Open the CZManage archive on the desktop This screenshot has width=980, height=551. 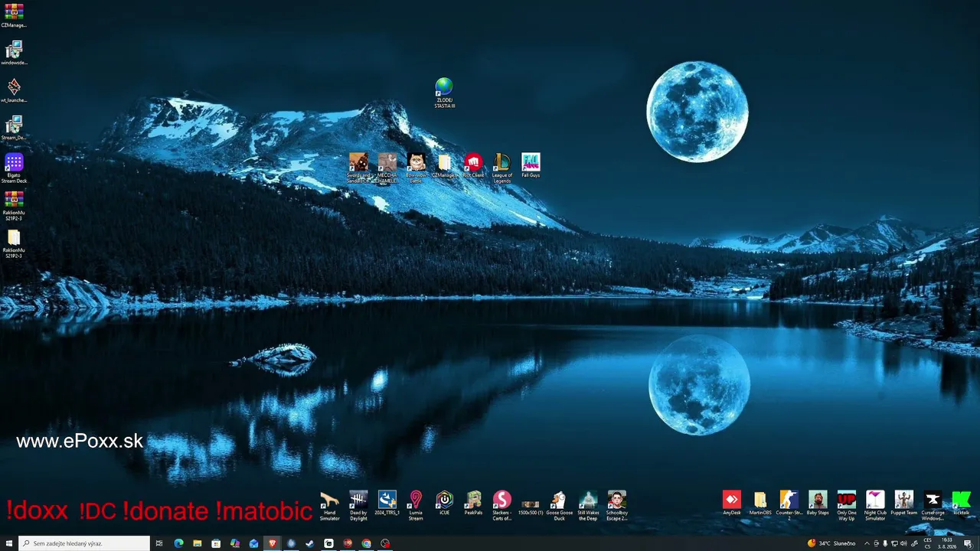click(14, 15)
